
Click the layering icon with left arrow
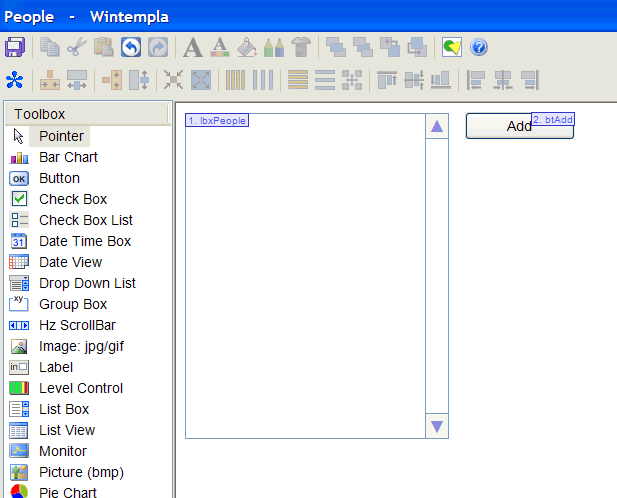390,47
